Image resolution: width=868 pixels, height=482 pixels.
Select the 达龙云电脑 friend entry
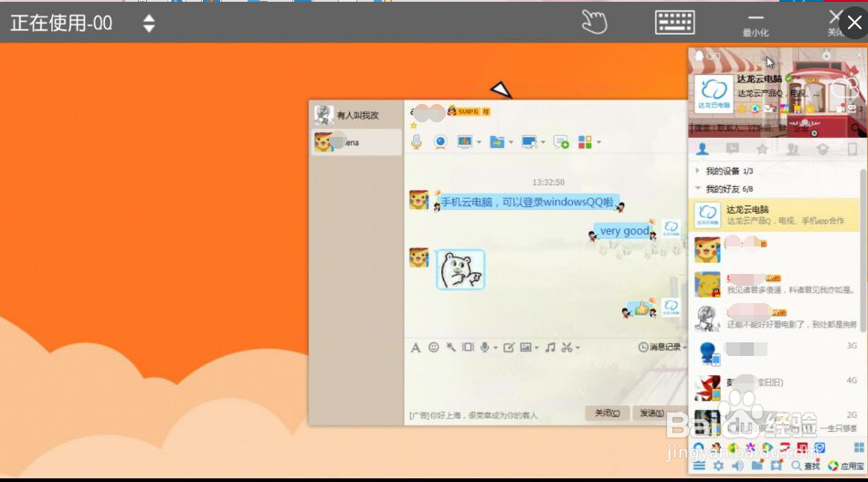(x=775, y=215)
